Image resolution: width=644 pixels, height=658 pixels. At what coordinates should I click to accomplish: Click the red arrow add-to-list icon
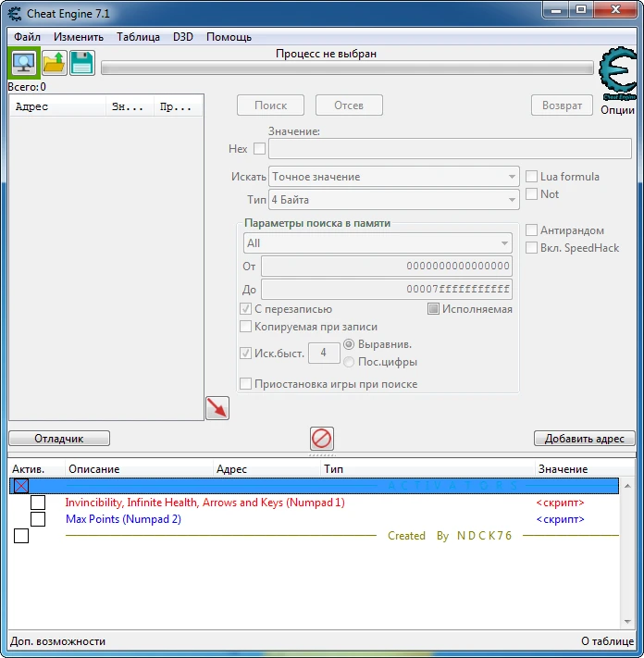(217, 408)
